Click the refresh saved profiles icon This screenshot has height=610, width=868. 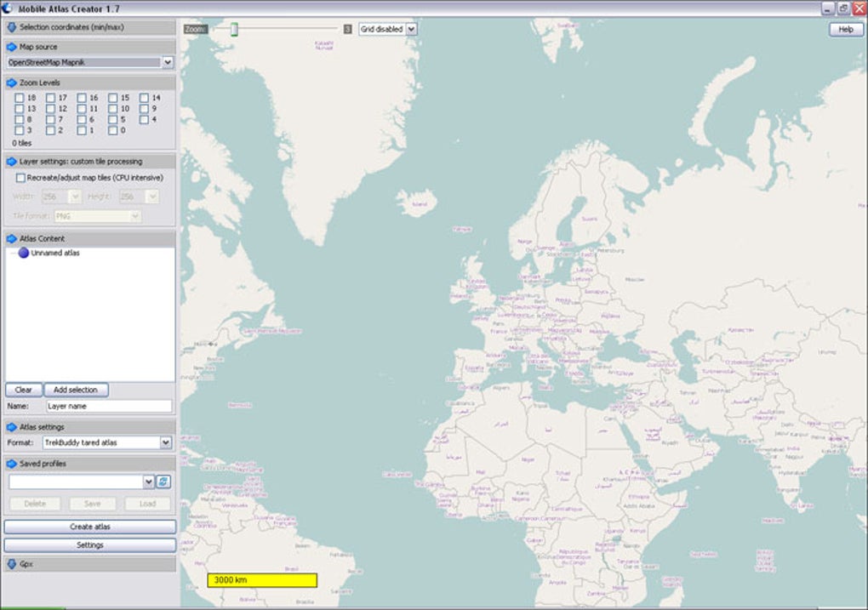point(163,482)
